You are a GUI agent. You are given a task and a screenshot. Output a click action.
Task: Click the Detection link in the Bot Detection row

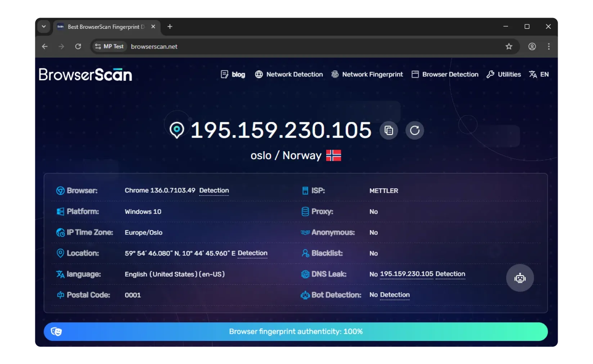pyautogui.click(x=395, y=295)
